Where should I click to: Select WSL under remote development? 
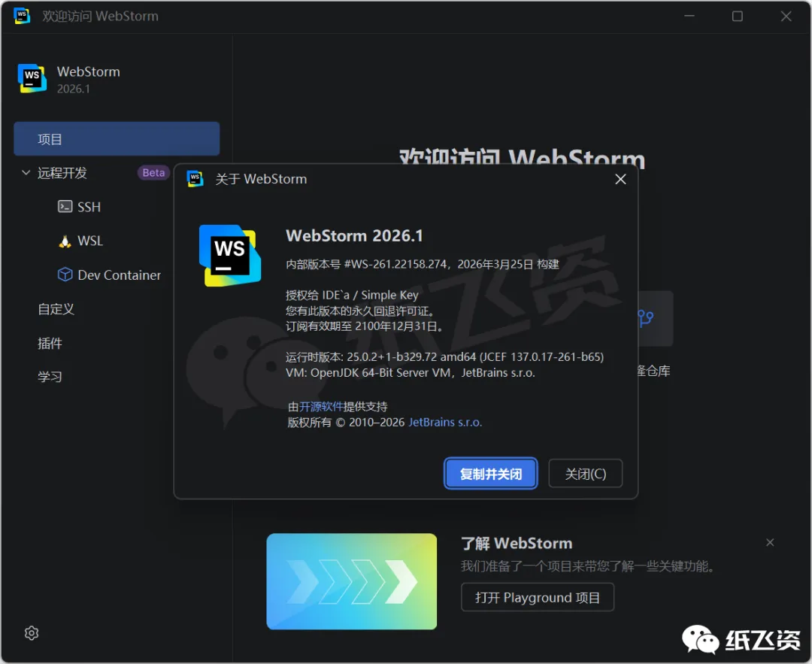point(90,241)
